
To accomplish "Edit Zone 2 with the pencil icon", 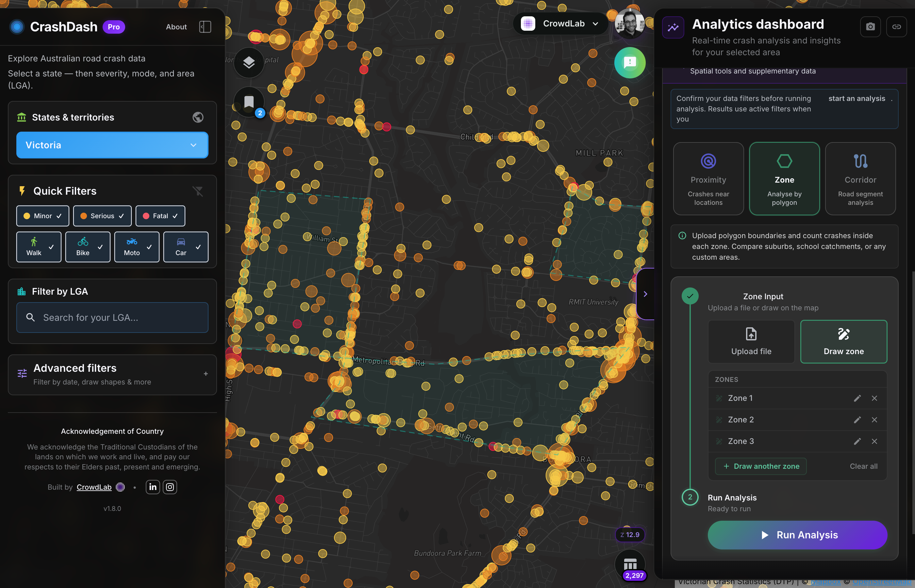I will pos(857,420).
